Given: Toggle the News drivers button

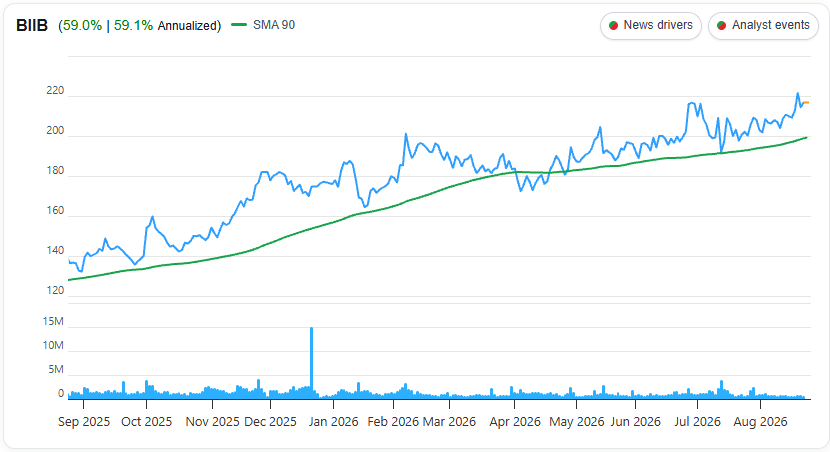Looking at the screenshot, I should 651,25.
